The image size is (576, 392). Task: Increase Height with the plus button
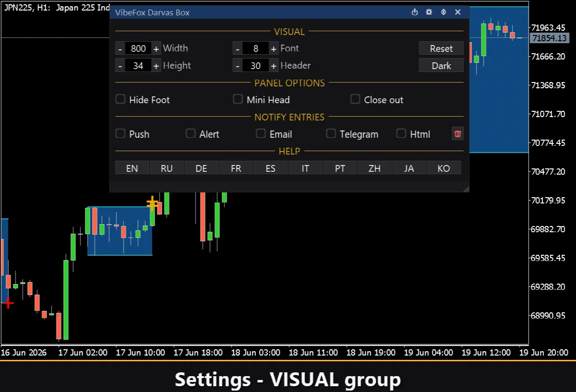point(156,66)
